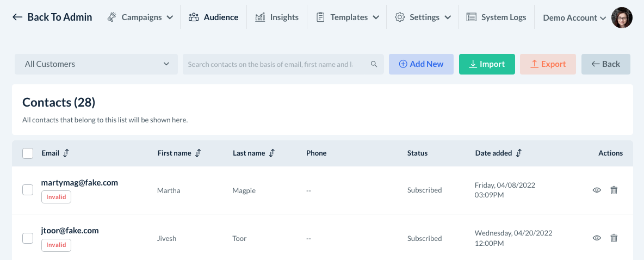644x260 pixels.
Task: View contact jtoor@fake.com eye icon
Action: point(597,238)
